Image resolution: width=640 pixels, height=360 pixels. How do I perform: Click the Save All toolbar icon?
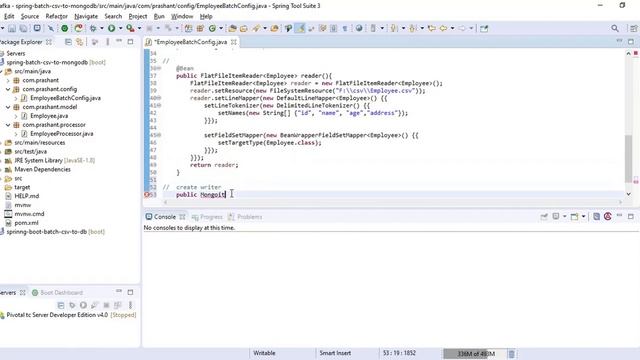point(24,29)
